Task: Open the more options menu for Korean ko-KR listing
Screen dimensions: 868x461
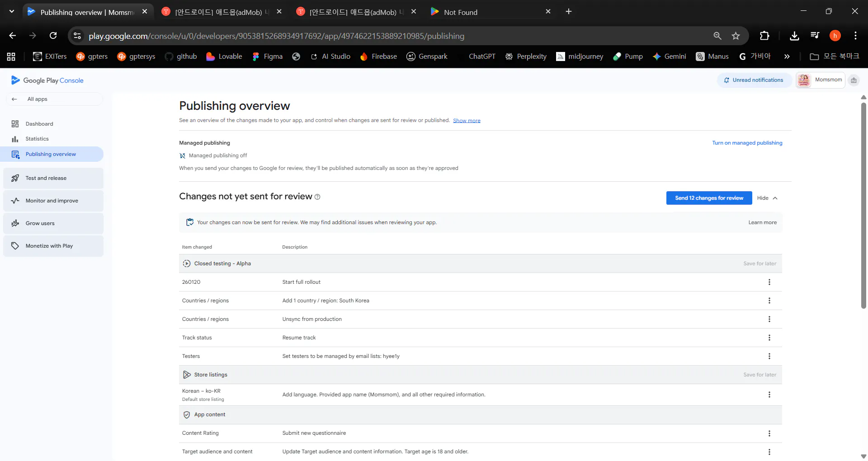Action: (x=769, y=395)
